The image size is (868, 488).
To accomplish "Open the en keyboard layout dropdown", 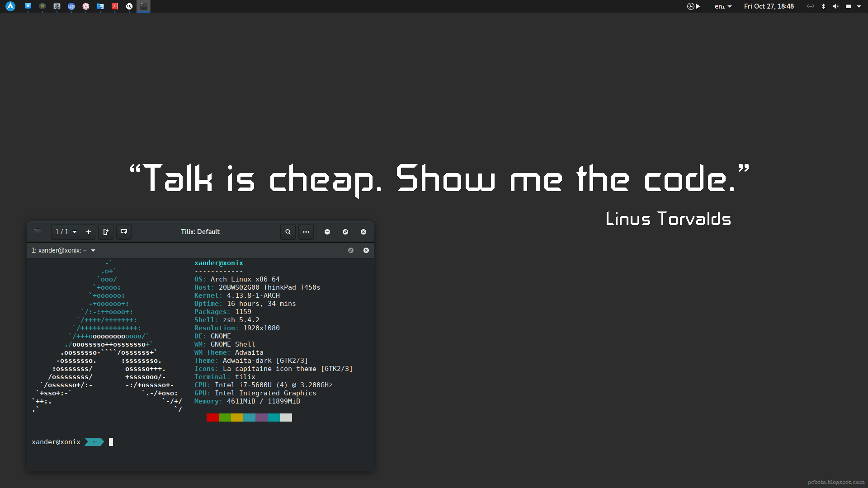I will (x=723, y=6).
